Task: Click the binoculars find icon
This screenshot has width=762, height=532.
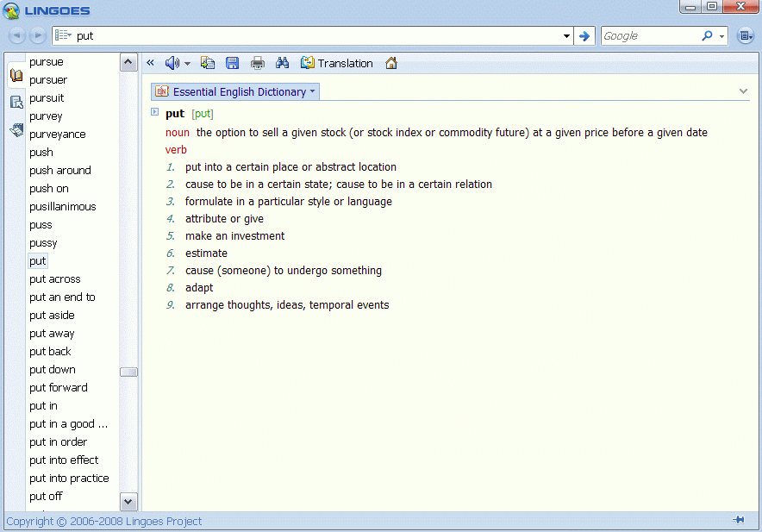Action: coord(282,63)
